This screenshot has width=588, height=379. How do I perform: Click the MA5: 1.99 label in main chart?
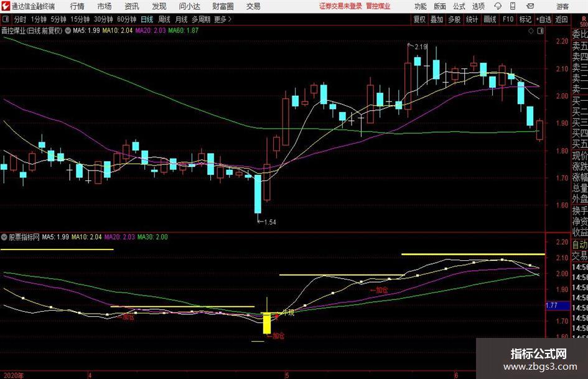86,30
